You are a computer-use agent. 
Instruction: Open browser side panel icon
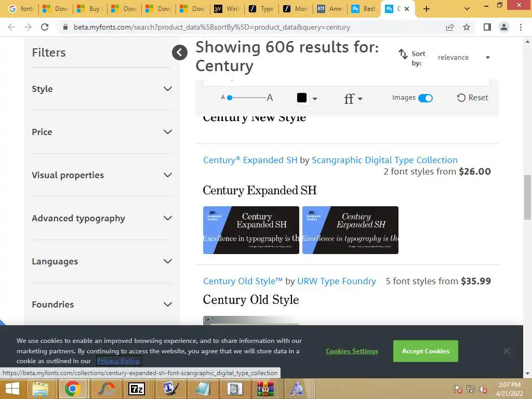tap(487, 27)
